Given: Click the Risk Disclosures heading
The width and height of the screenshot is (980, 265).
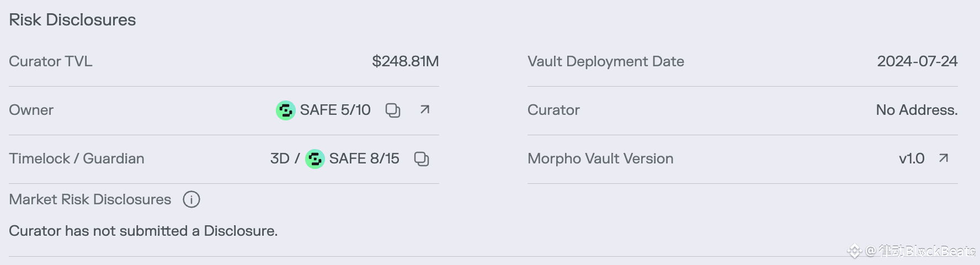Looking at the screenshot, I should point(72,20).
